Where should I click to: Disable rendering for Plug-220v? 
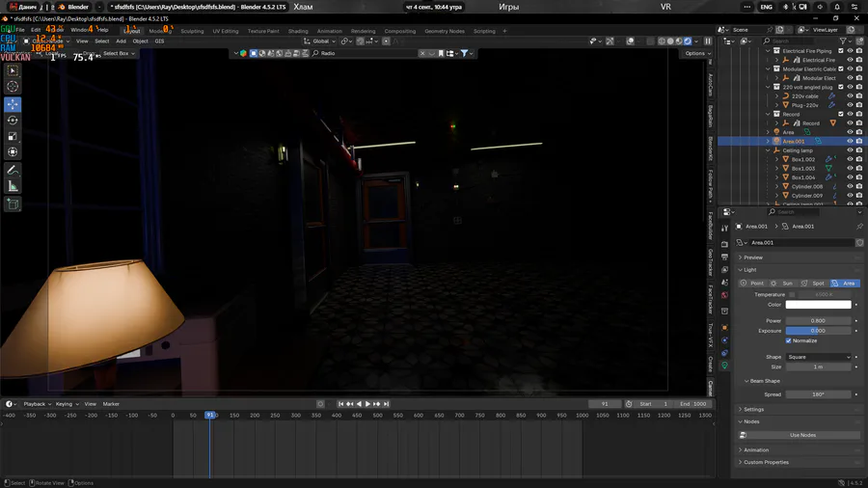859,105
